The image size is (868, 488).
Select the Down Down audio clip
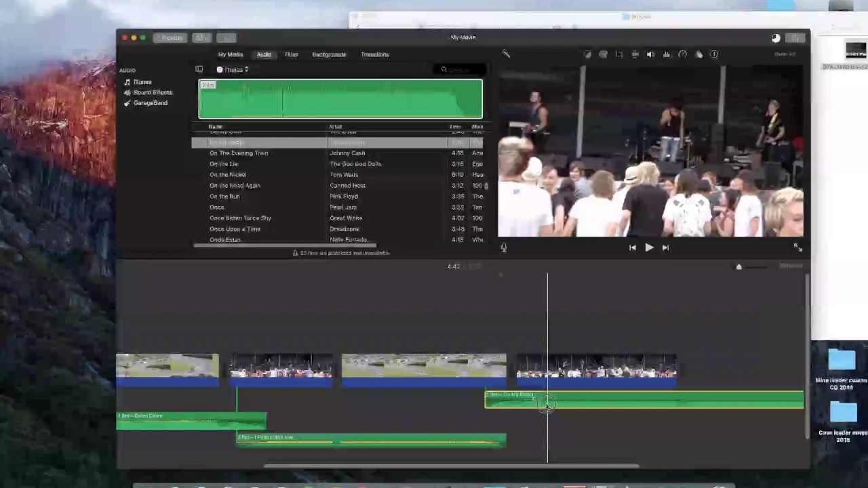point(191,422)
